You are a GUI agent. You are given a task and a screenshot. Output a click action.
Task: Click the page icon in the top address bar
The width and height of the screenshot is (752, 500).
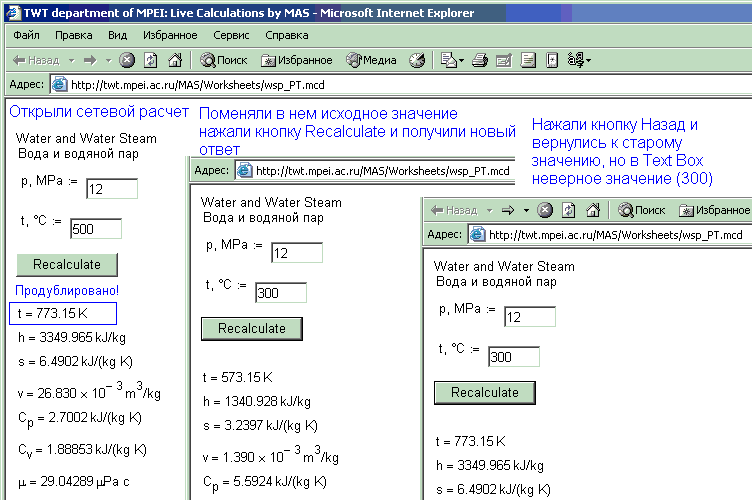pos(59,84)
